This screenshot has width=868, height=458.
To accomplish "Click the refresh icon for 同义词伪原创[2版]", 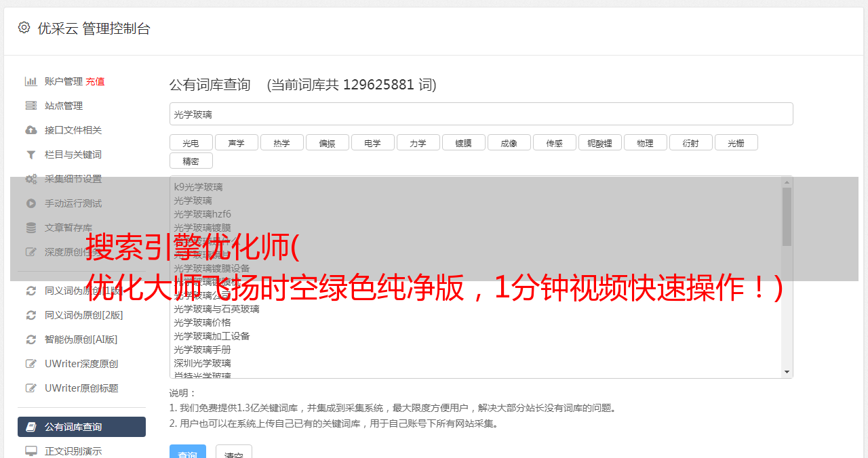I will click(31, 315).
